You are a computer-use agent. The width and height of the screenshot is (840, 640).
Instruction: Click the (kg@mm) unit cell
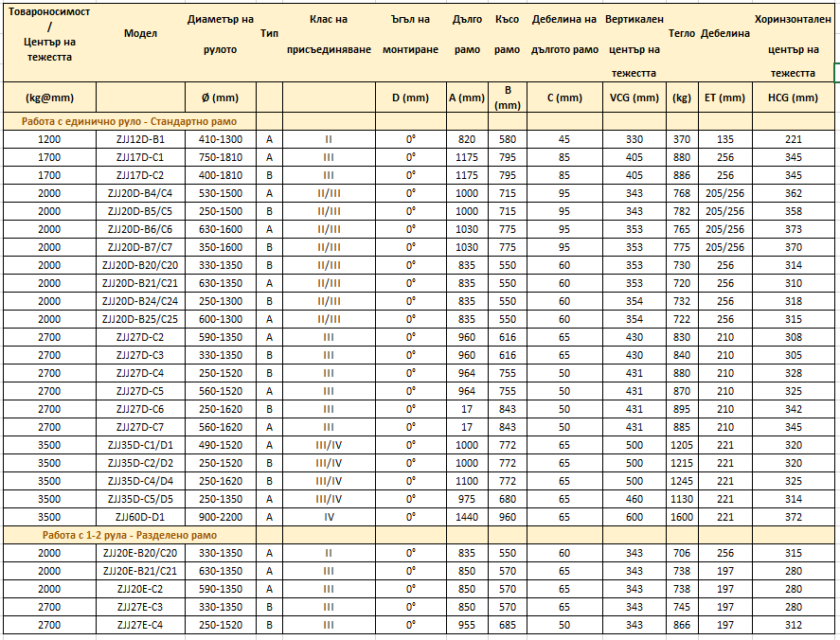coord(49,98)
